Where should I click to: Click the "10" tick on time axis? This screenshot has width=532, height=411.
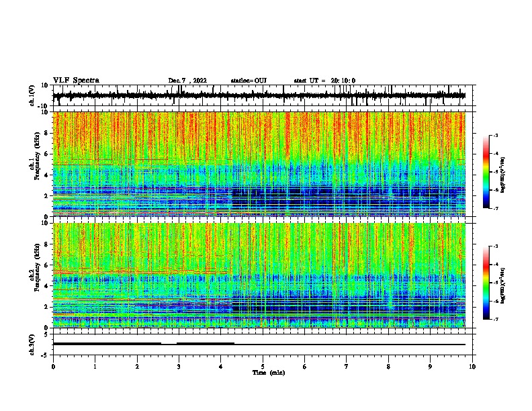472,366
